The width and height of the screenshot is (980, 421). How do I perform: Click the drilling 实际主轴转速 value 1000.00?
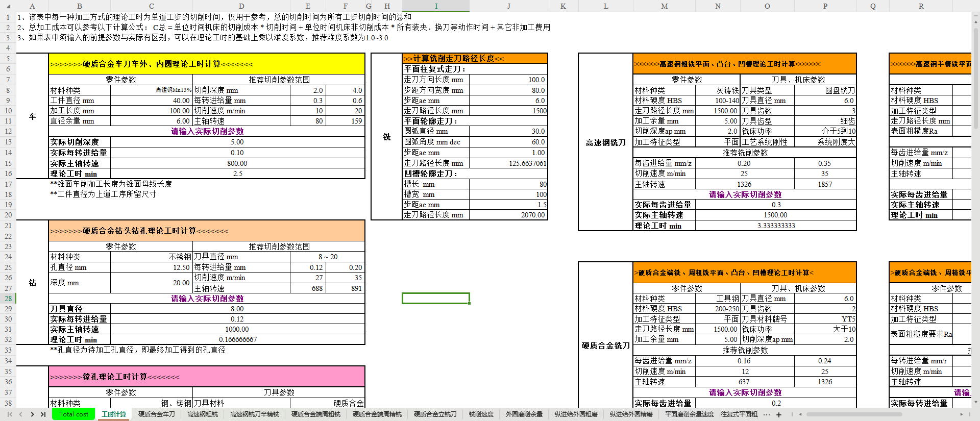(237, 329)
